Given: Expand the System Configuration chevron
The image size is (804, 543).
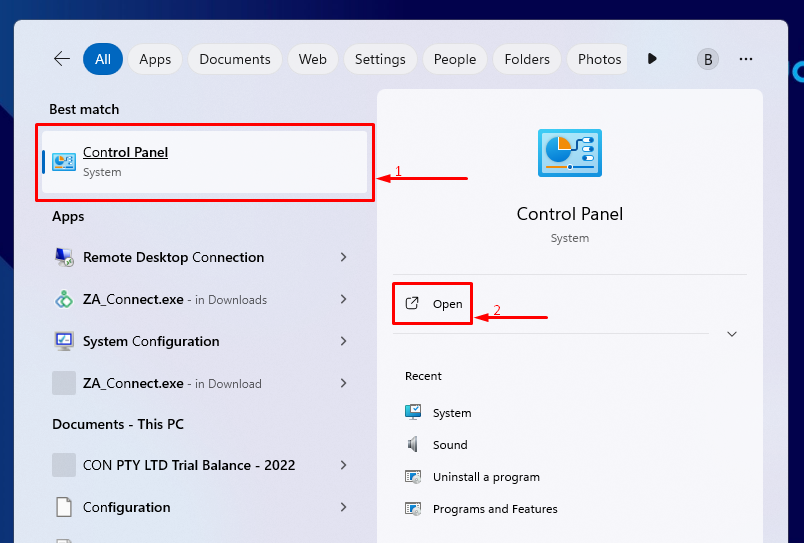Looking at the screenshot, I should tap(344, 341).
